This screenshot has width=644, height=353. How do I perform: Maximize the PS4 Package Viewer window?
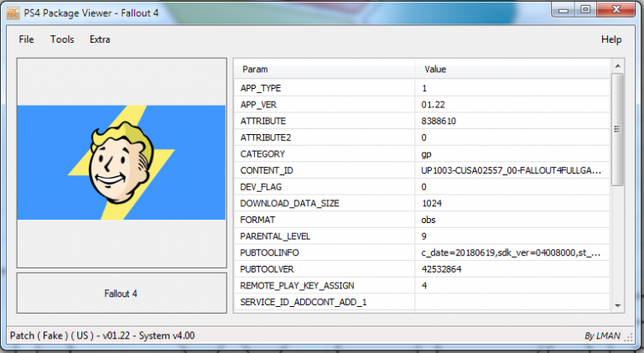click(x=585, y=10)
